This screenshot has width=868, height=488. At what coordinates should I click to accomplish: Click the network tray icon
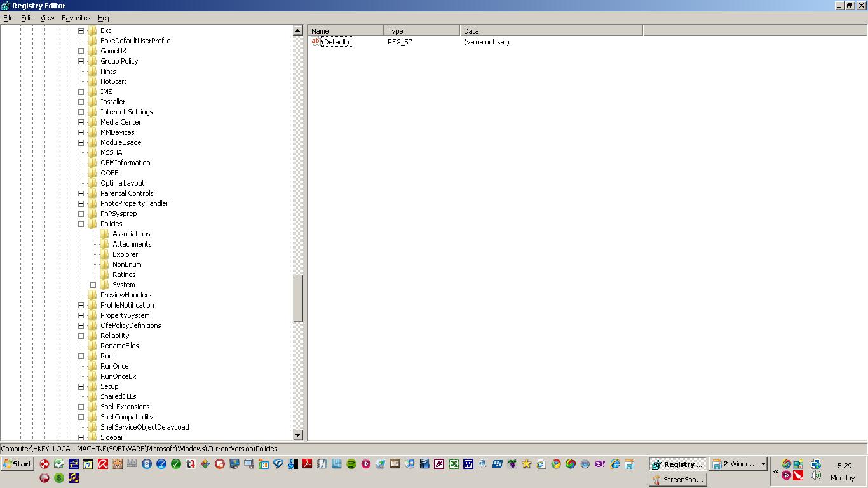[816, 464]
